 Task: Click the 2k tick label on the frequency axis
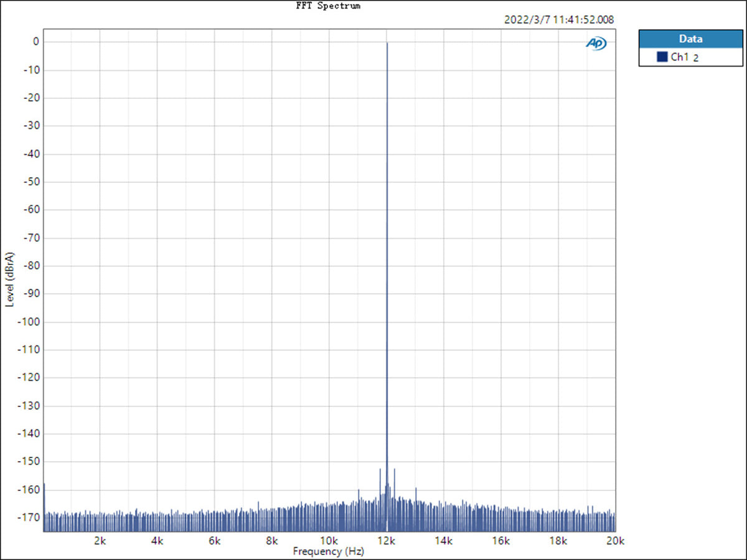click(100, 540)
